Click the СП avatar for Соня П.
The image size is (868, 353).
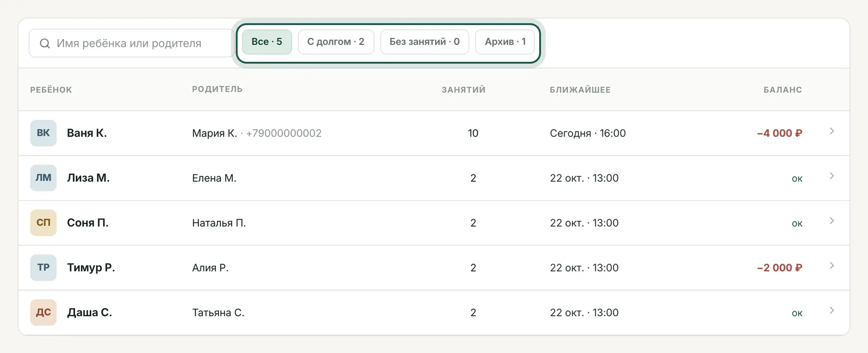tap(43, 223)
